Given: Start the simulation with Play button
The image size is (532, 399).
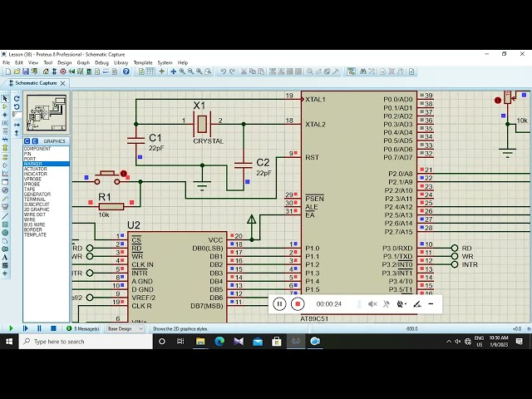Looking at the screenshot, I should pyautogui.click(x=11, y=328).
